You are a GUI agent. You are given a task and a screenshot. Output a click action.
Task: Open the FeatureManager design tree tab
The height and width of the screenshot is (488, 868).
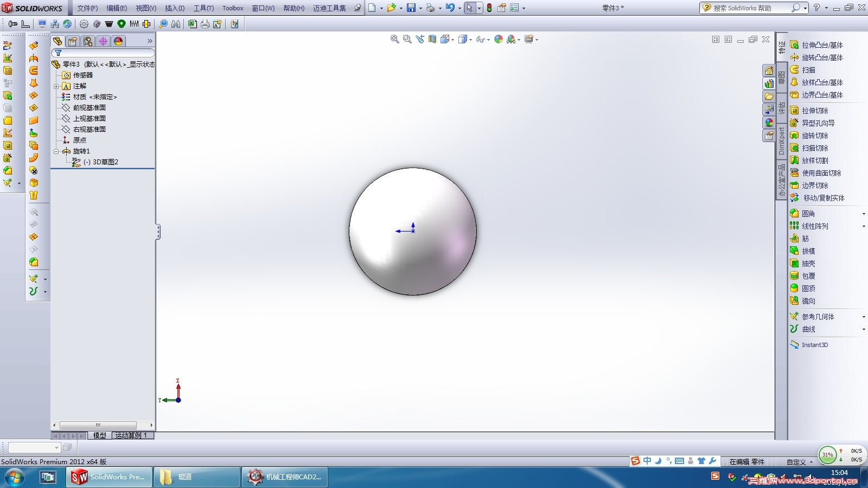point(58,41)
